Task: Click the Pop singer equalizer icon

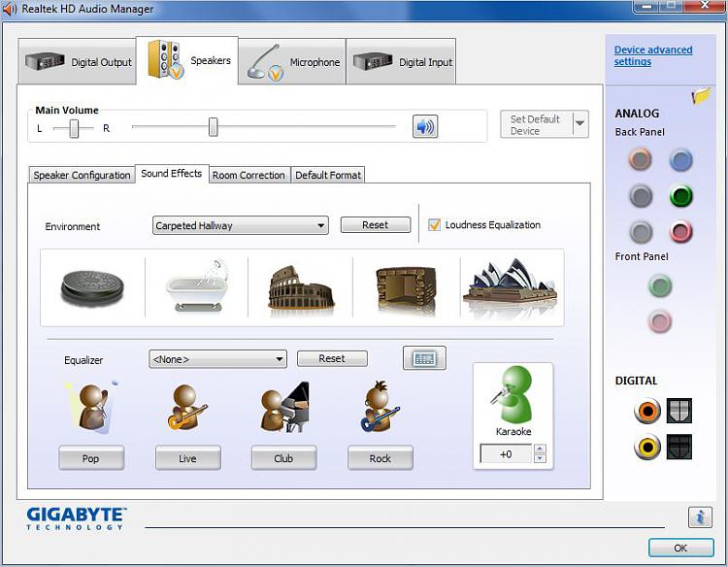Action: pos(92,408)
